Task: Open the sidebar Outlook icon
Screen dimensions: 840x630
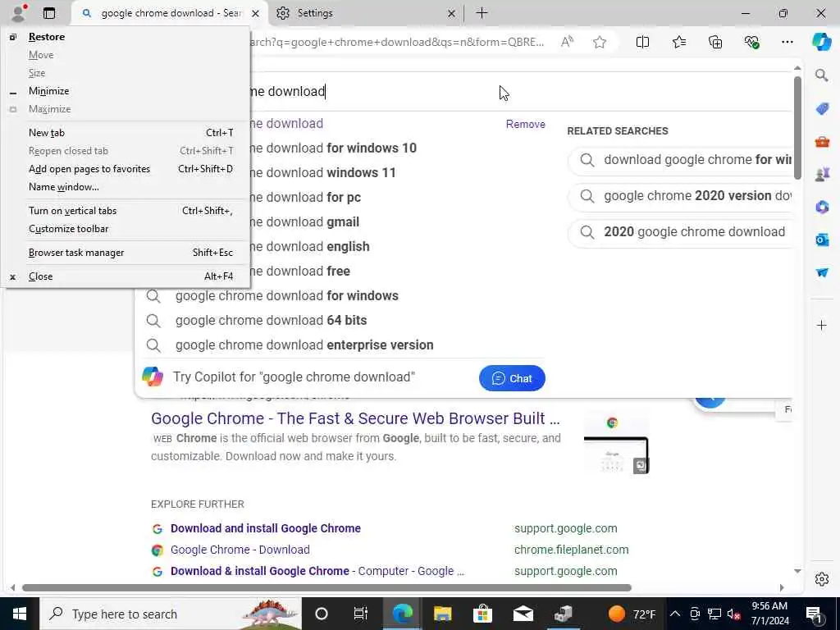Action: (822, 240)
